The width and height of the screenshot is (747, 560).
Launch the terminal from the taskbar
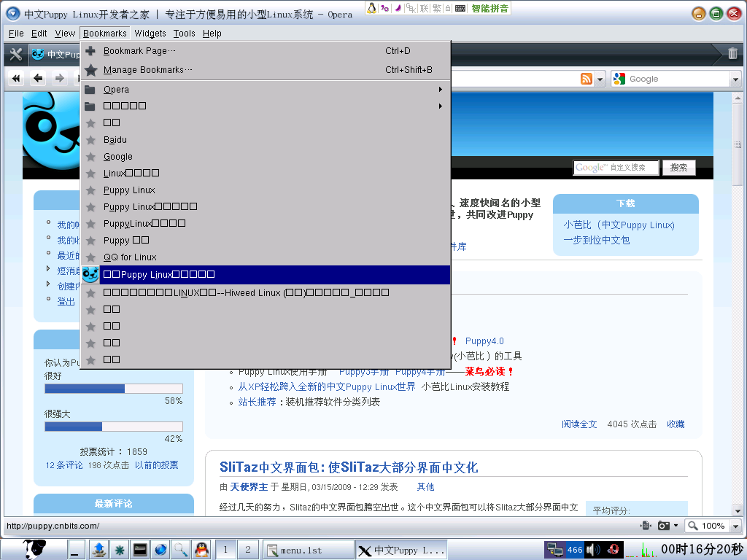pyautogui.click(x=140, y=550)
